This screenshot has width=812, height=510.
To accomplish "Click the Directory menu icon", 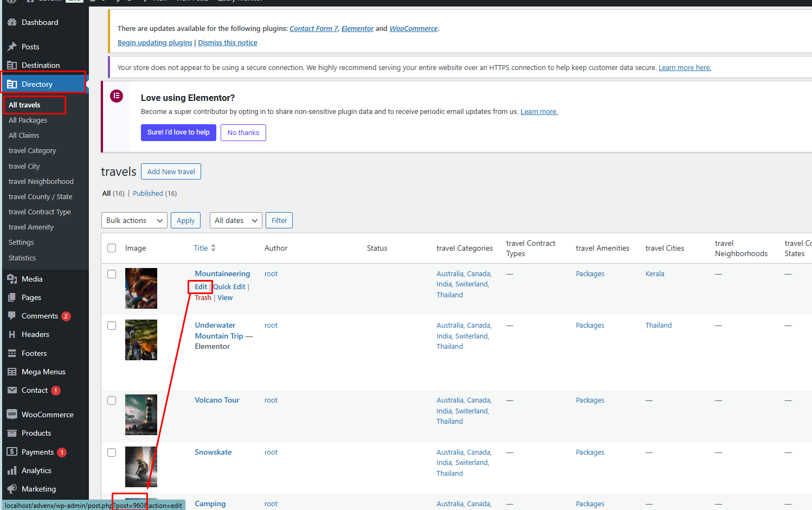I will [12, 84].
